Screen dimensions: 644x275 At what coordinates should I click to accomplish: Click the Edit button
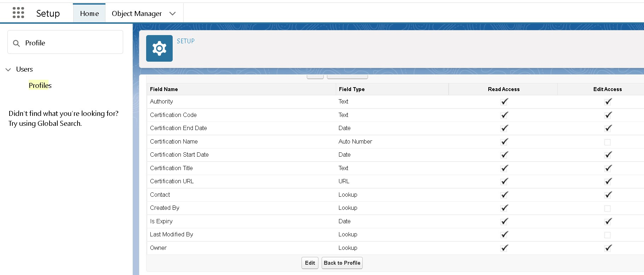(310, 263)
